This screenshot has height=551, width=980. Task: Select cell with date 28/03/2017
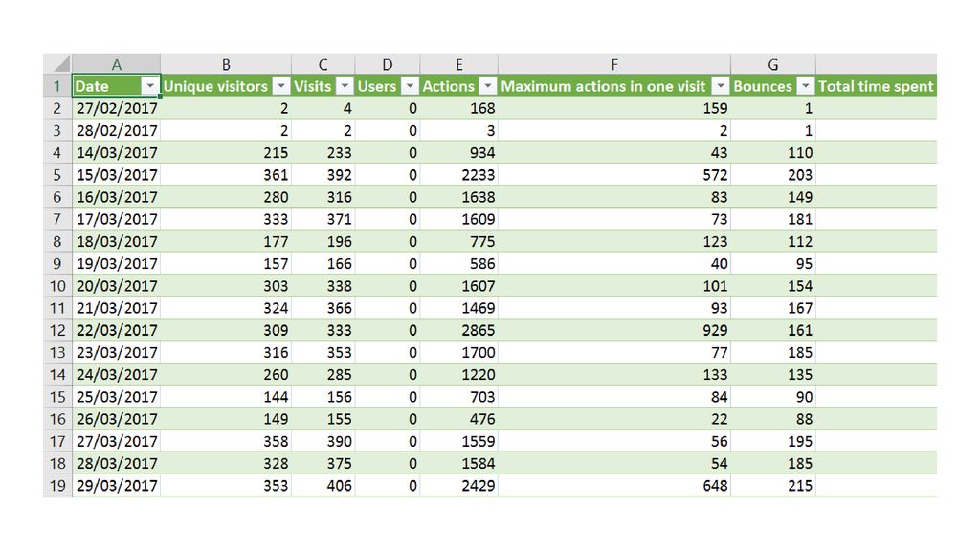116,463
